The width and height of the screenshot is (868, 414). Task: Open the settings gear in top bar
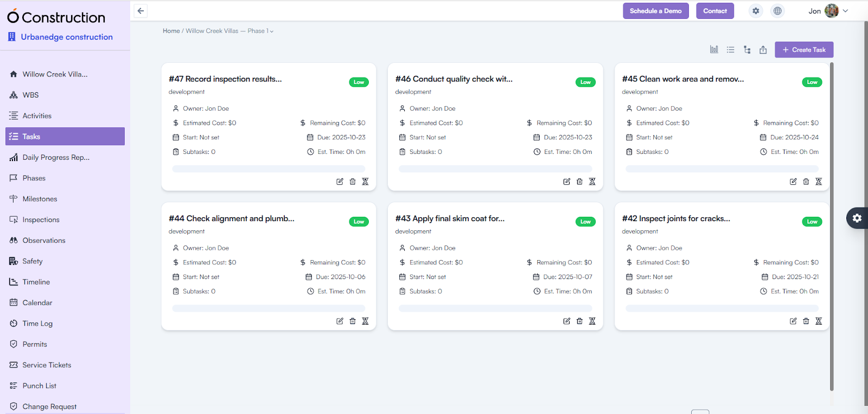pos(756,11)
